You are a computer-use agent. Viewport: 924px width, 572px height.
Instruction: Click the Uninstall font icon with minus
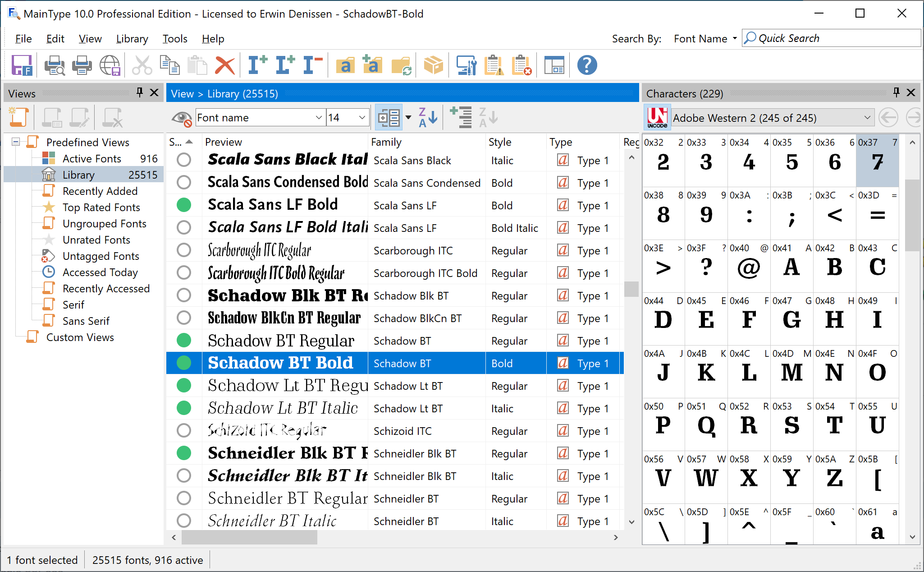point(312,65)
